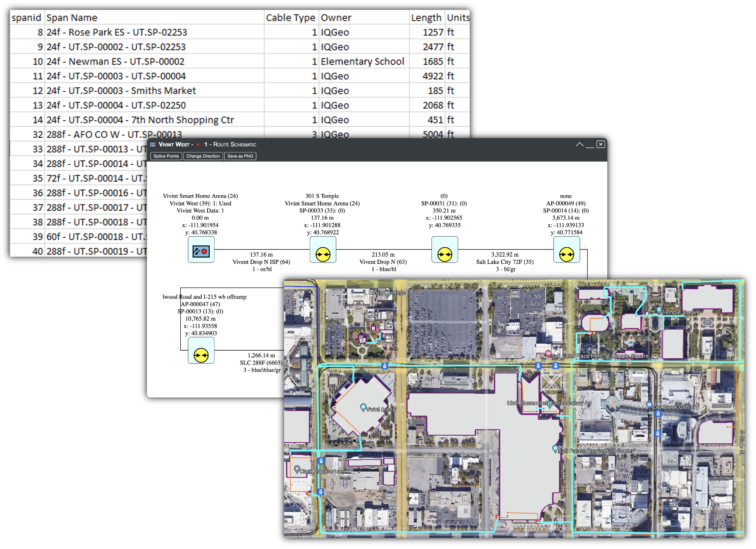The height and width of the screenshot is (549, 756).
Task: Click cable label 'Vivent Drop N (63)'
Action: [x=383, y=262]
